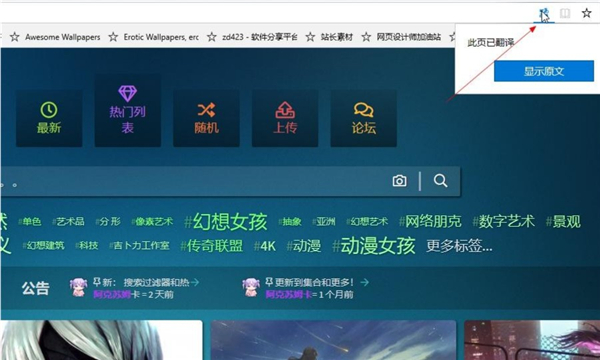Open reading view book icon

(565, 13)
